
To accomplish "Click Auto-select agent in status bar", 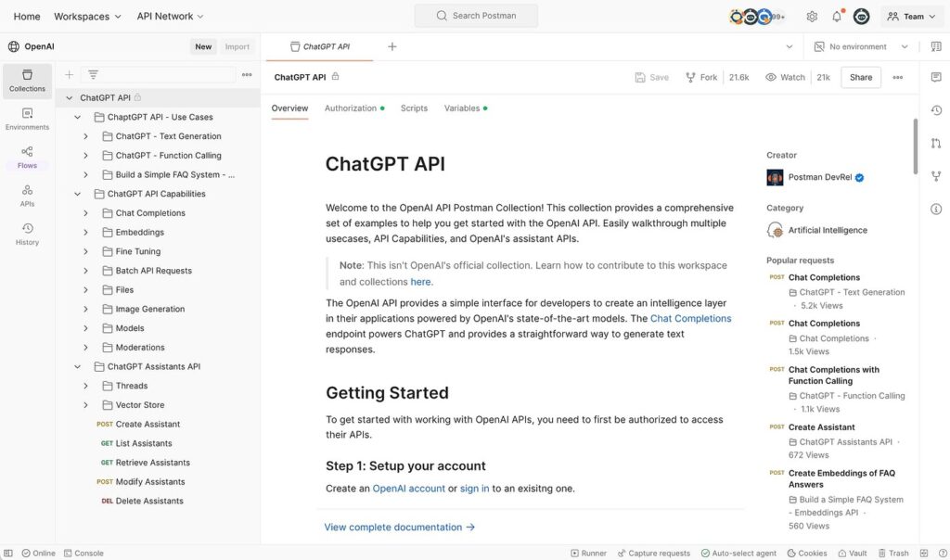I will (x=738, y=554).
